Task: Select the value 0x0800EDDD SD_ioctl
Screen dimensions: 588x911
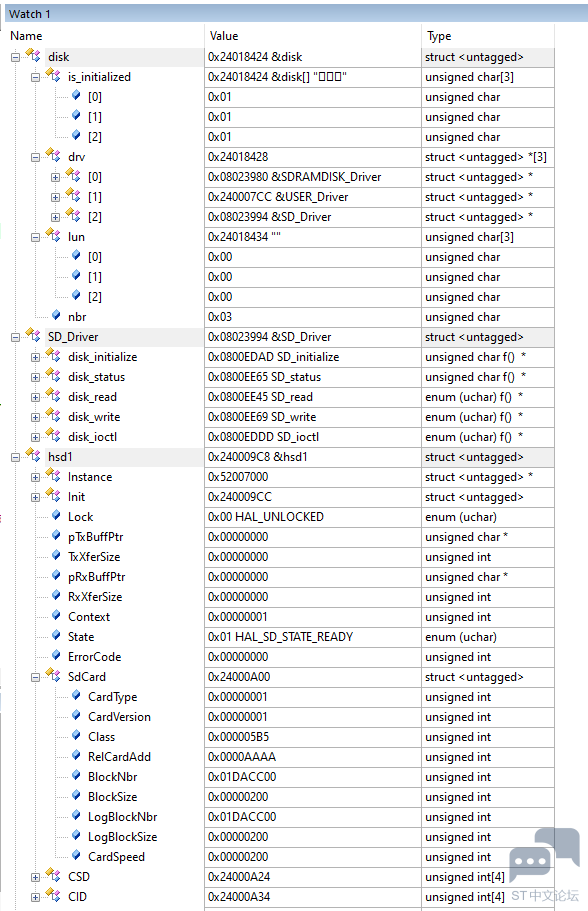Action: (x=264, y=437)
